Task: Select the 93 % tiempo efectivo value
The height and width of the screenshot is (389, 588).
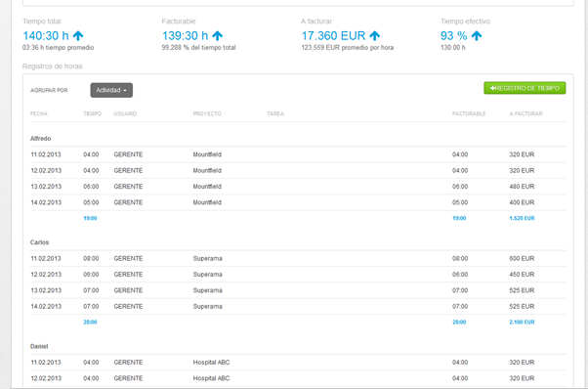Action: 454,35
